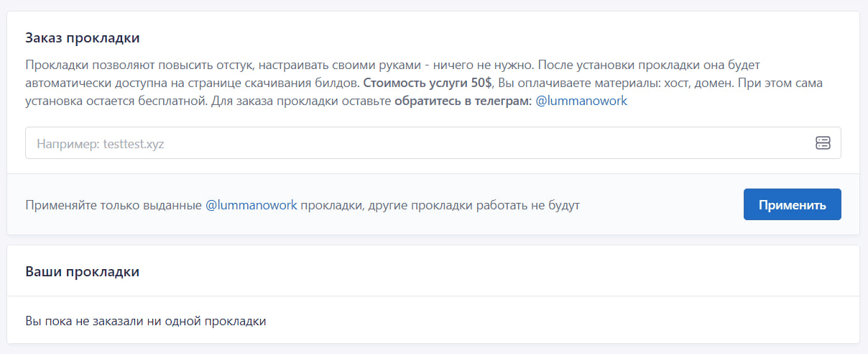This screenshot has width=868, height=354.
Task: Click the server icon inside the domain field
Action: coord(823,143)
